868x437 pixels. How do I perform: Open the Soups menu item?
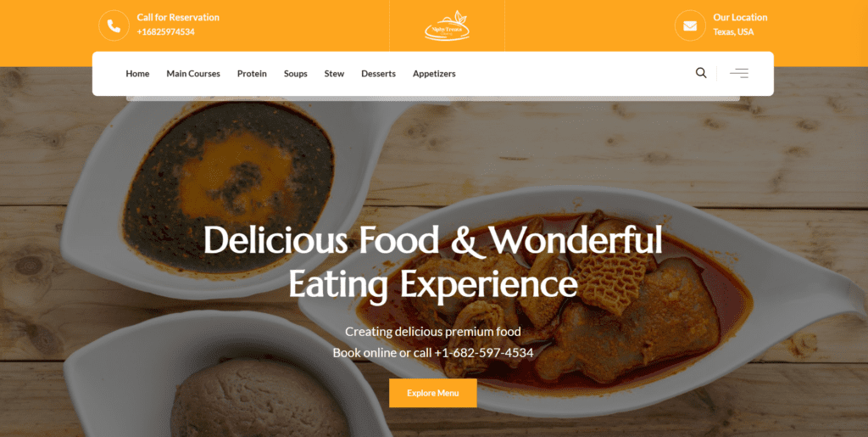(x=296, y=74)
